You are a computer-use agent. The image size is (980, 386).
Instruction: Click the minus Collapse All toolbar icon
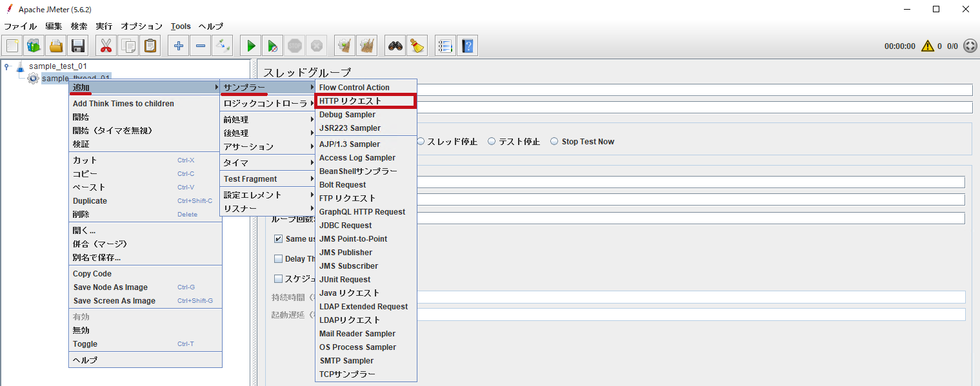click(201, 46)
